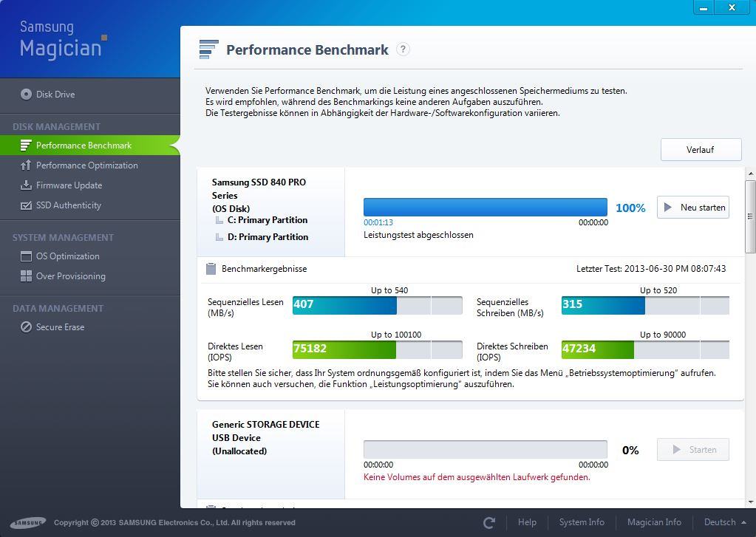
Task: Click the Performance Optimization arrows icon
Action: [26, 165]
